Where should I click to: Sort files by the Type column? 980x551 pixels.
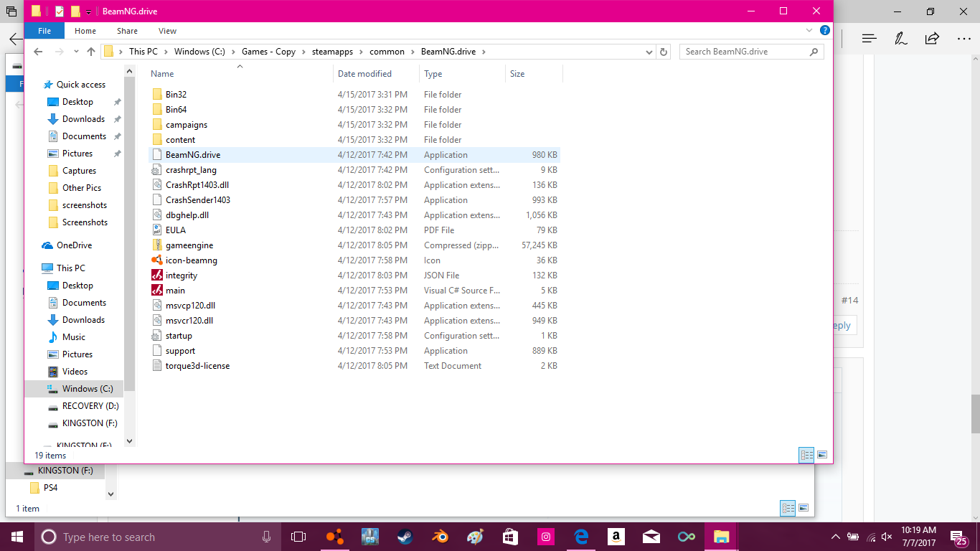tap(462, 74)
